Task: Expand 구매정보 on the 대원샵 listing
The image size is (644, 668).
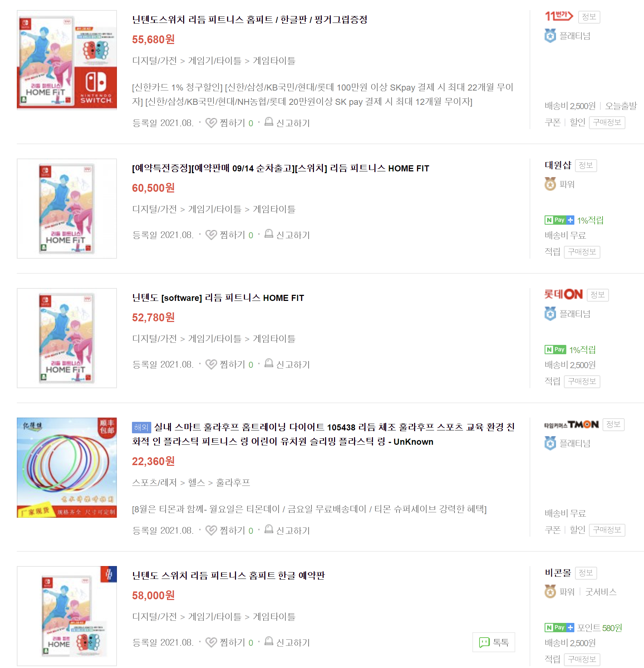Action: (582, 252)
